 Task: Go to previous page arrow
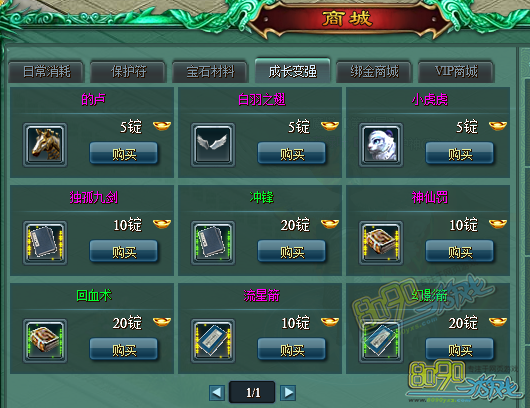point(217,393)
